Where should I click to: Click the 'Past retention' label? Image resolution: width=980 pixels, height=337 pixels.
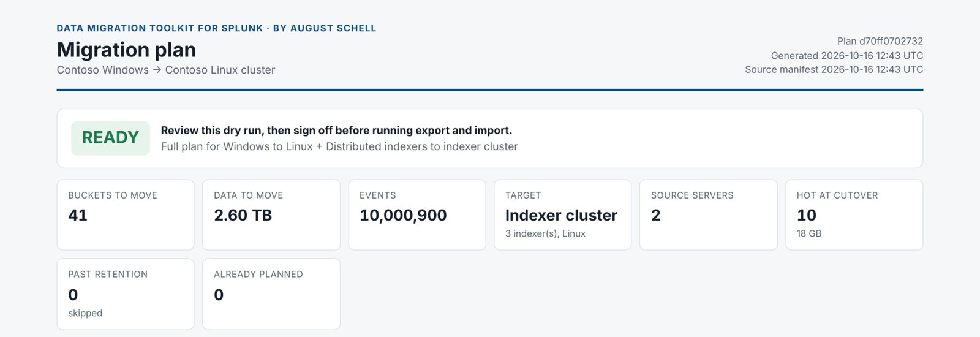(x=108, y=275)
